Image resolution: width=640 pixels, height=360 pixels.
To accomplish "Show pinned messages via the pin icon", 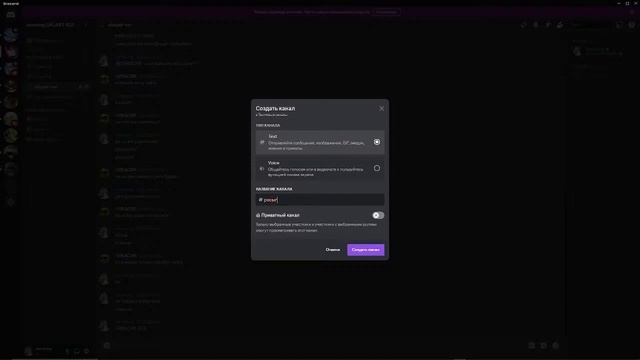I will pyautogui.click(x=548, y=25).
